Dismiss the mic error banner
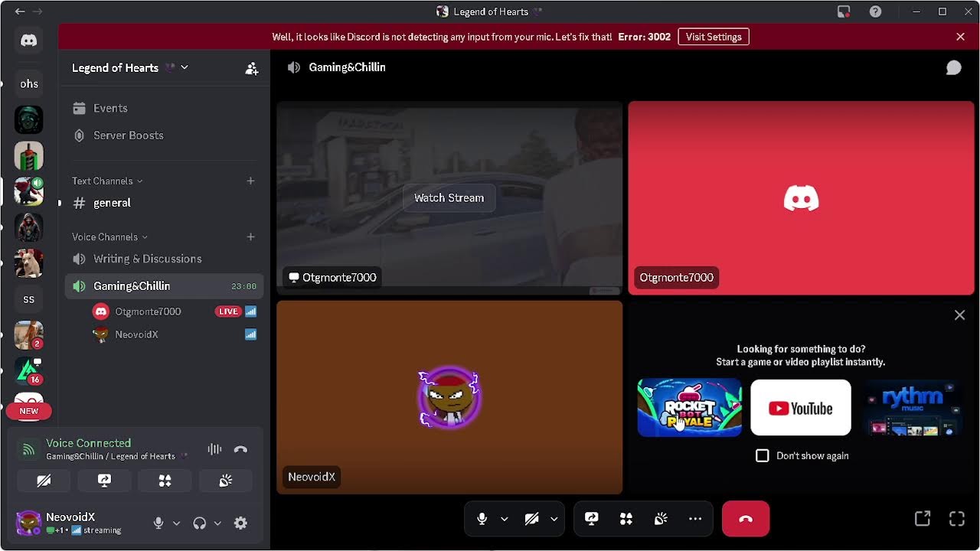 (960, 37)
